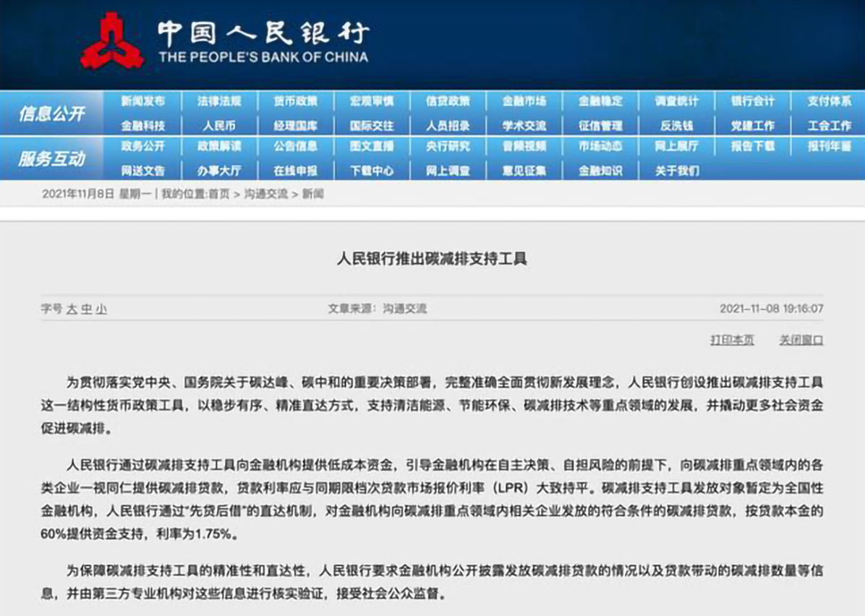
Task: Set font size to 小
Action: [x=101, y=309]
